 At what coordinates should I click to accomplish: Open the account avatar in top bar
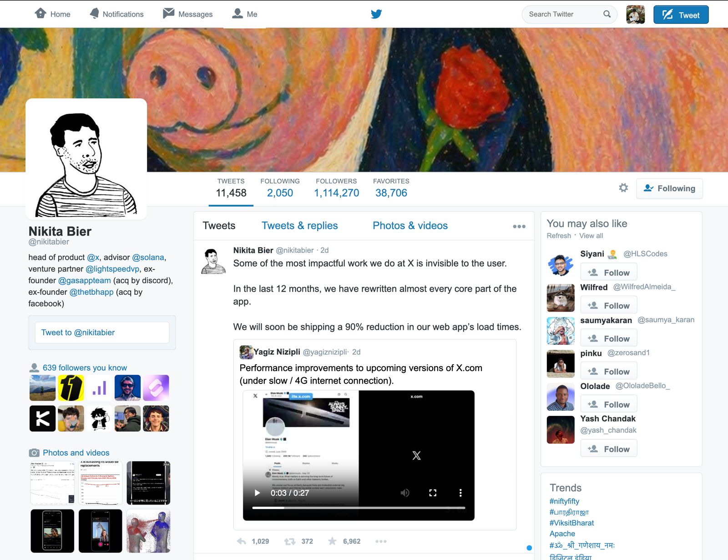635,15
